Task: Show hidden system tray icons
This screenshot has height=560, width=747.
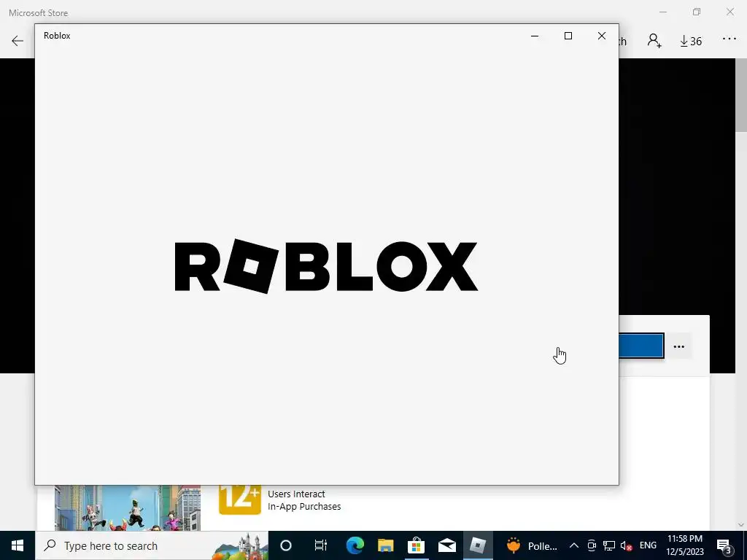Action: (x=574, y=545)
